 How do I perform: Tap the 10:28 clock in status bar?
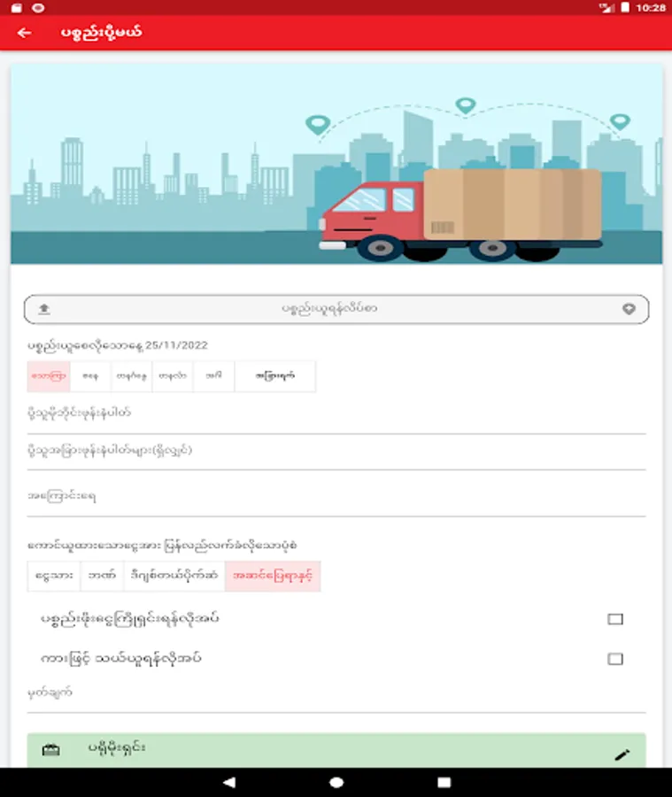click(650, 8)
